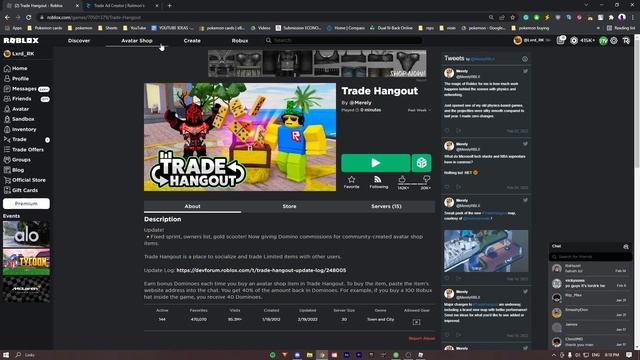The image size is (640, 360).
Task: Favorite the Trade Hangout game
Action: pos(351,182)
